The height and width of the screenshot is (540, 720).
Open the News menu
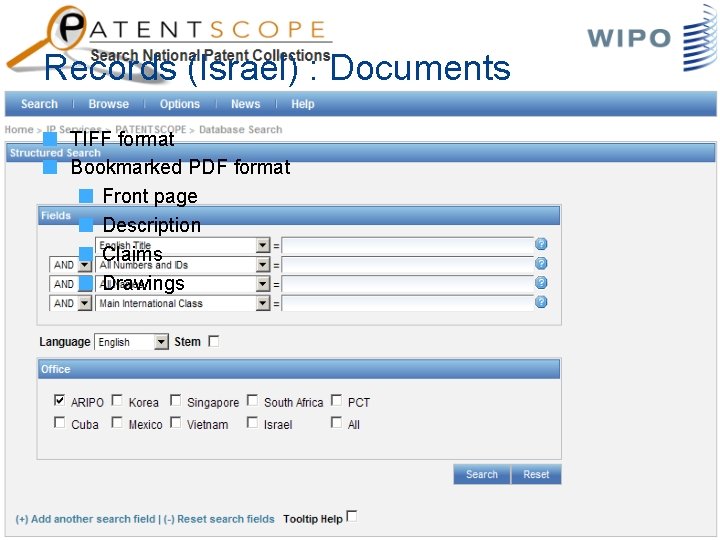pyautogui.click(x=246, y=104)
